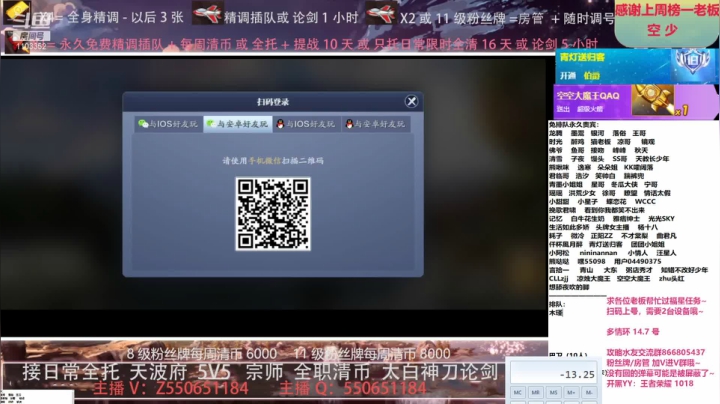The height and width of the screenshot is (404, 720).
Task: Click the shield badge in 青灯送归客 banner
Action: pyautogui.click(x=693, y=63)
